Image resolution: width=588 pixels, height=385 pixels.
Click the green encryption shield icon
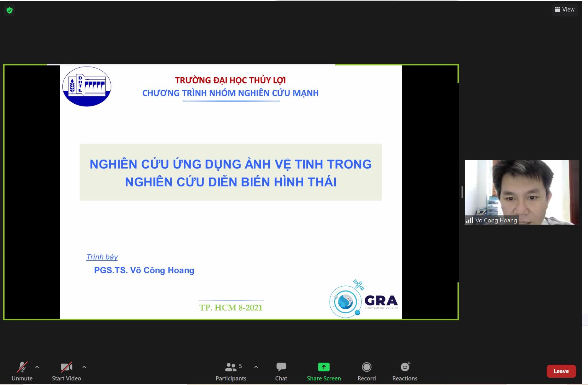(10, 10)
